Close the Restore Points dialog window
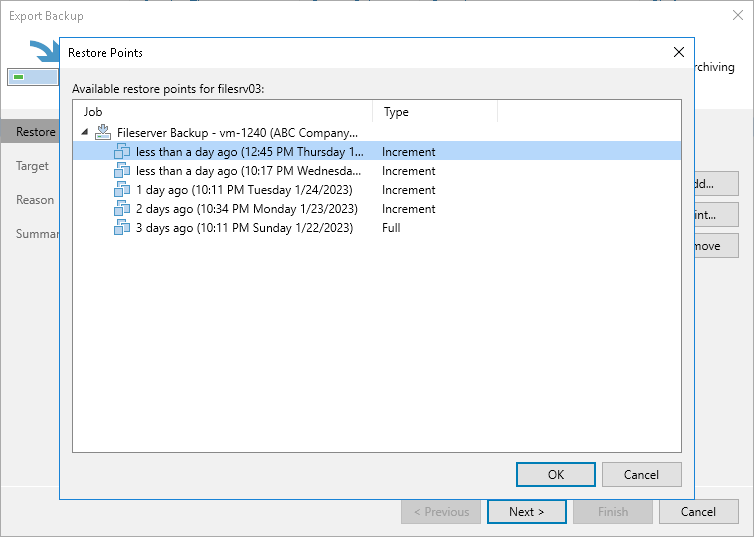Image resolution: width=754 pixels, height=537 pixels. 679,52
